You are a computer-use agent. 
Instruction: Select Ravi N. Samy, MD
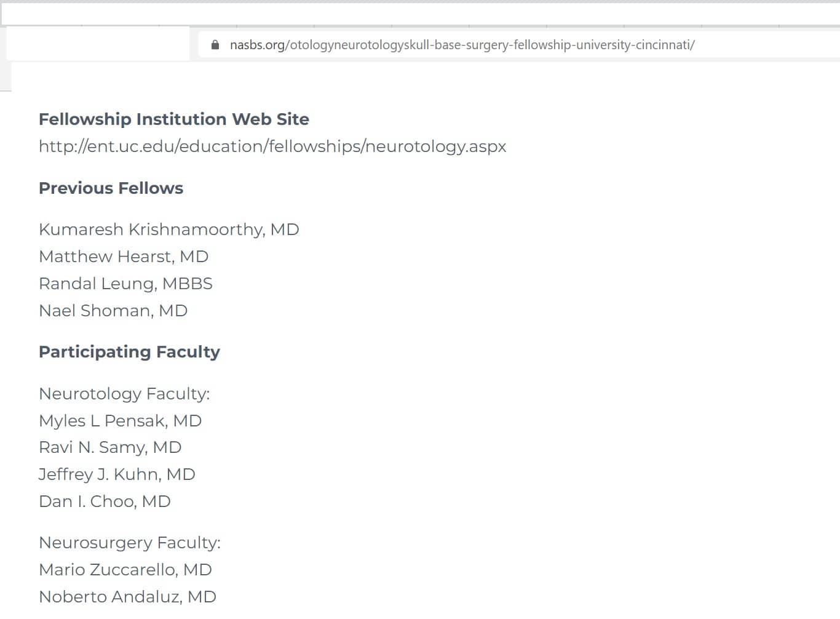click(110, 447)
